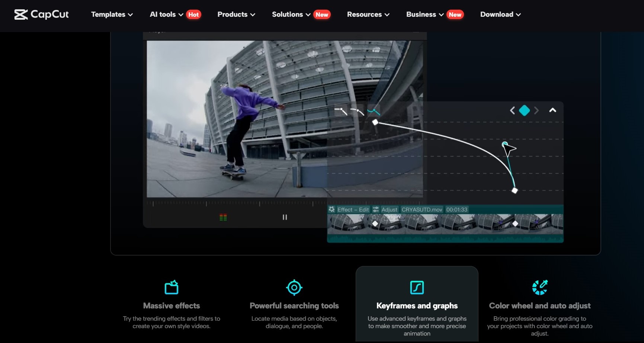
Task: Click the bottom-right graph keyframe point
Action: (x=515, y=190)
